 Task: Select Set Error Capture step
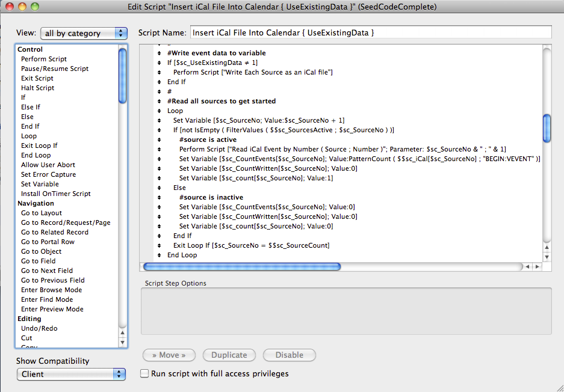(48, 174)
